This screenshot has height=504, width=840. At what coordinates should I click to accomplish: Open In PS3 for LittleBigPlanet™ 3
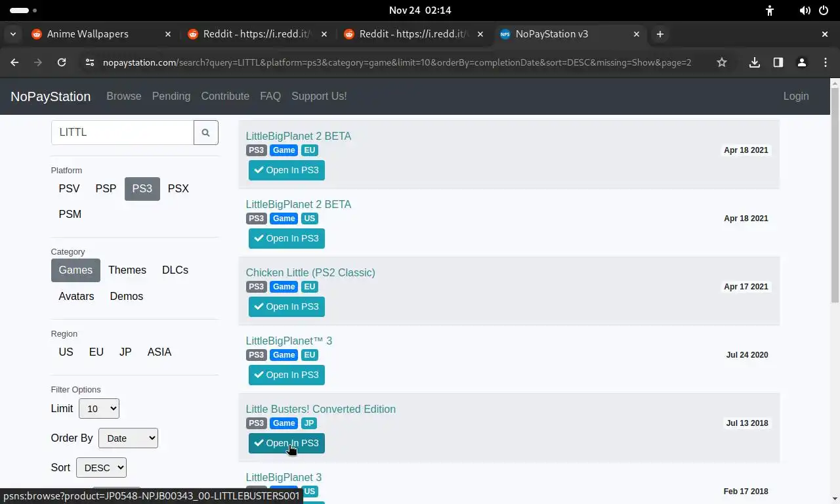point(287,375)
